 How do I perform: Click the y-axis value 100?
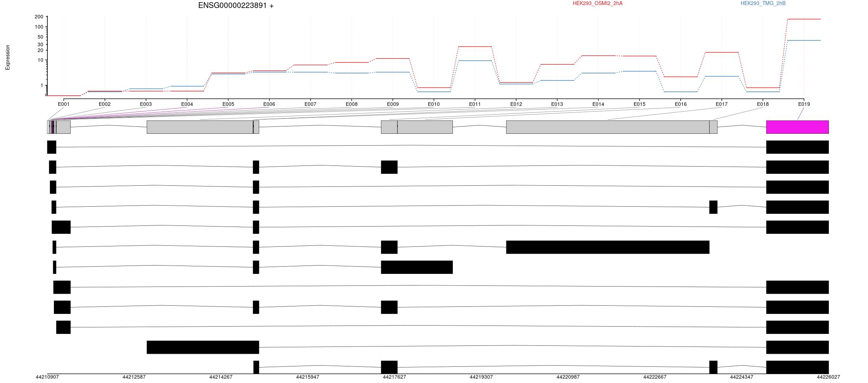[39, 27]
